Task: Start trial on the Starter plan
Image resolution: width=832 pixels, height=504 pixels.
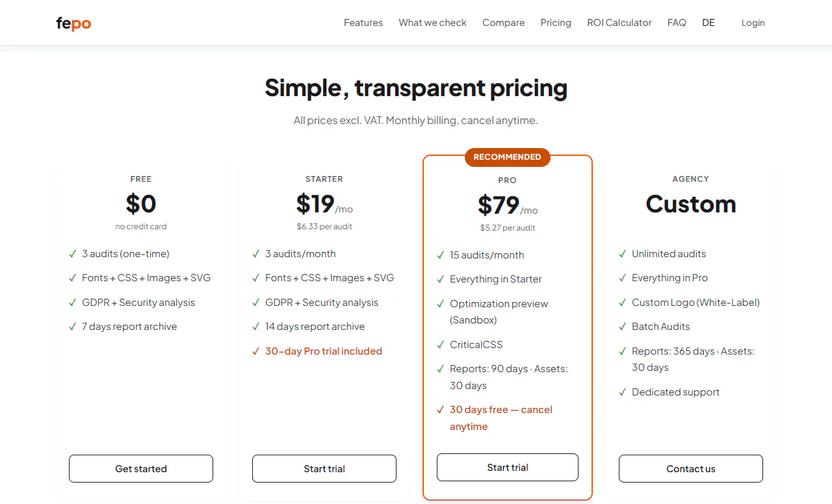Action: [x=324, y=469]
